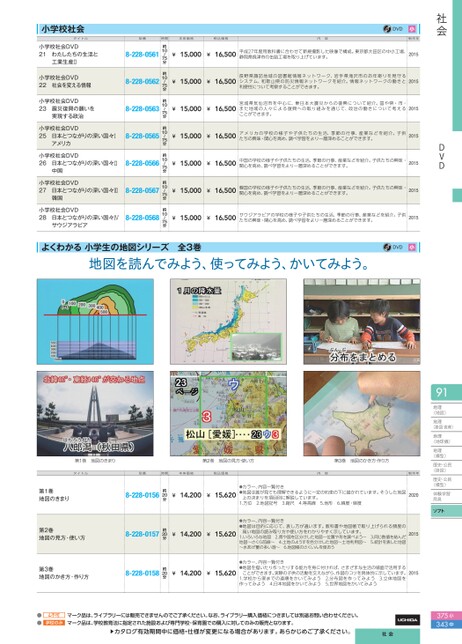Click the pink 375 page badge
The width and height of the screenshot is (462, 644).
pos(446,616)
